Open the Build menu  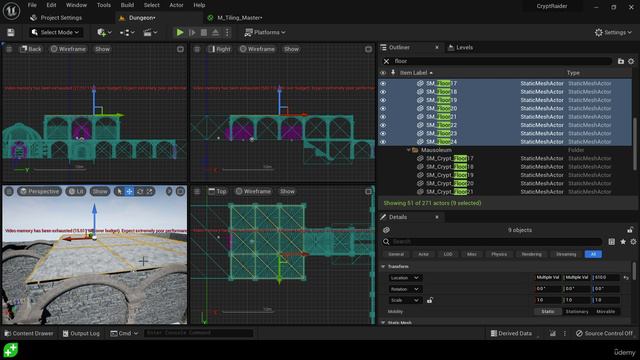(127, 5)
